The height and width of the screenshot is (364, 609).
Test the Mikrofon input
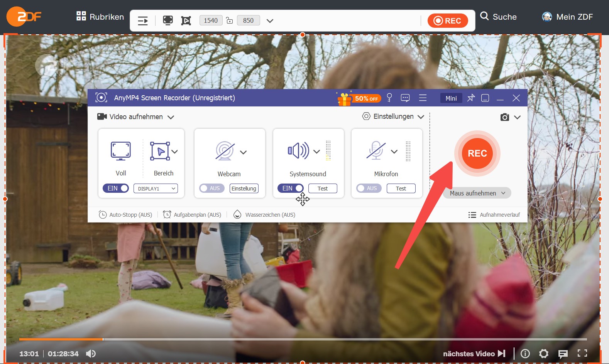401,188
